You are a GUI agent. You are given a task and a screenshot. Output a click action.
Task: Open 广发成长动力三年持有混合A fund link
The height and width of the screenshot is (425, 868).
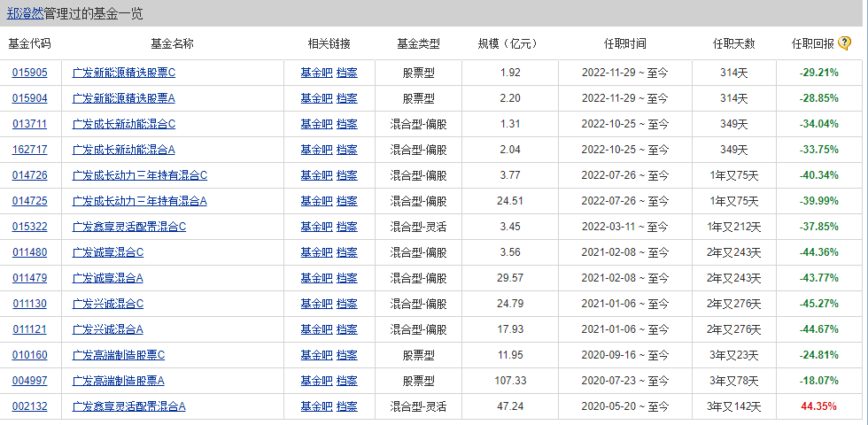point(139,201)
